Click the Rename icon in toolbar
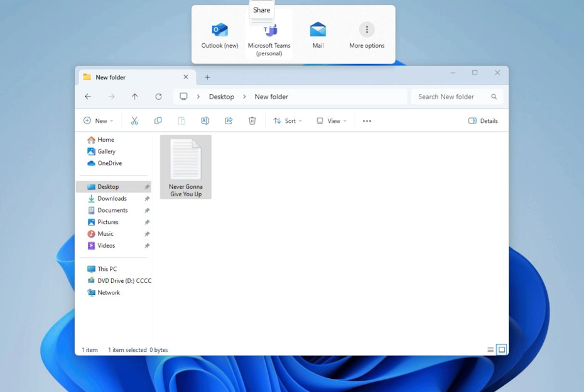Screen dimensions: 584x392 coord(205,121)
